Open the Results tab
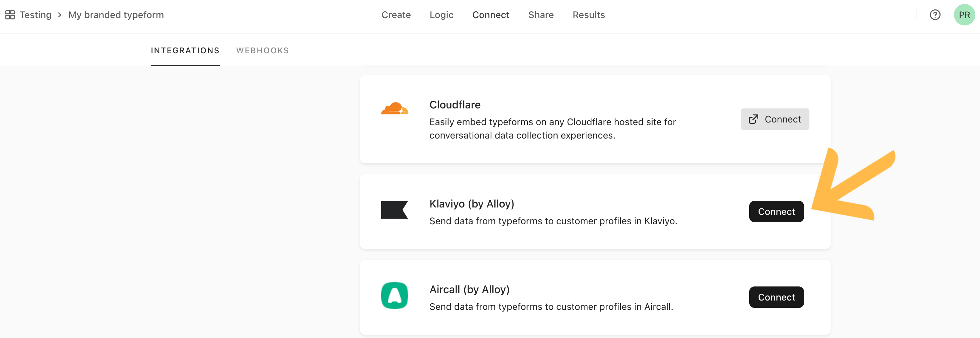 [589, 15]
